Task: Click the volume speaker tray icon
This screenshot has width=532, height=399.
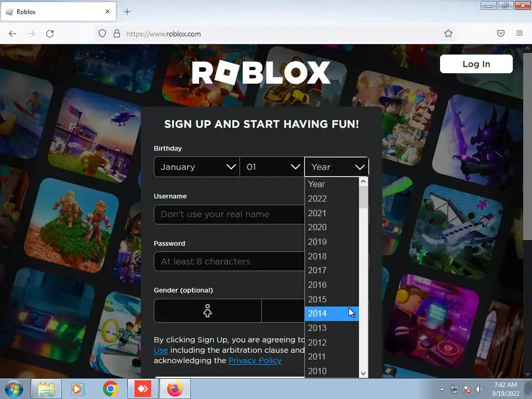Action: pyautogui.click(x=480, y=389)
